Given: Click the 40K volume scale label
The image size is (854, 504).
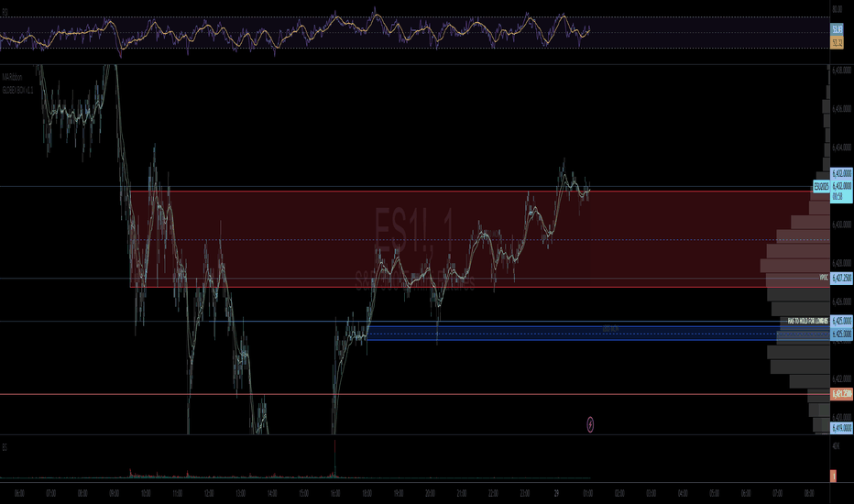Looking at the screenshot, I should pyautogui.click(x=836, y=446).
